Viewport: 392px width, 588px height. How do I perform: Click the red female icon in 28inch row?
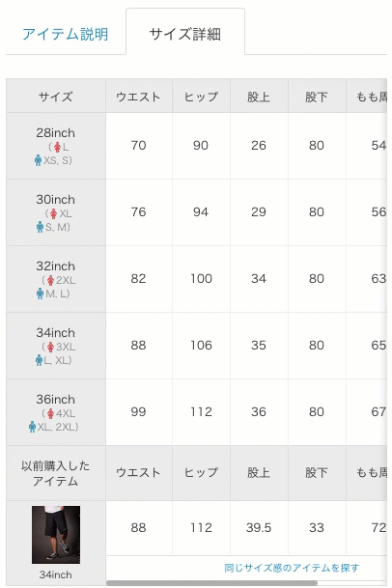tap(57, 147)
